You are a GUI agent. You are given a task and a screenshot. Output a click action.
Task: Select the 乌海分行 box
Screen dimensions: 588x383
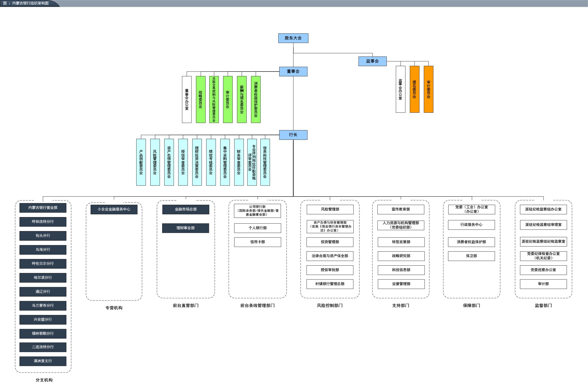[43, 250]
